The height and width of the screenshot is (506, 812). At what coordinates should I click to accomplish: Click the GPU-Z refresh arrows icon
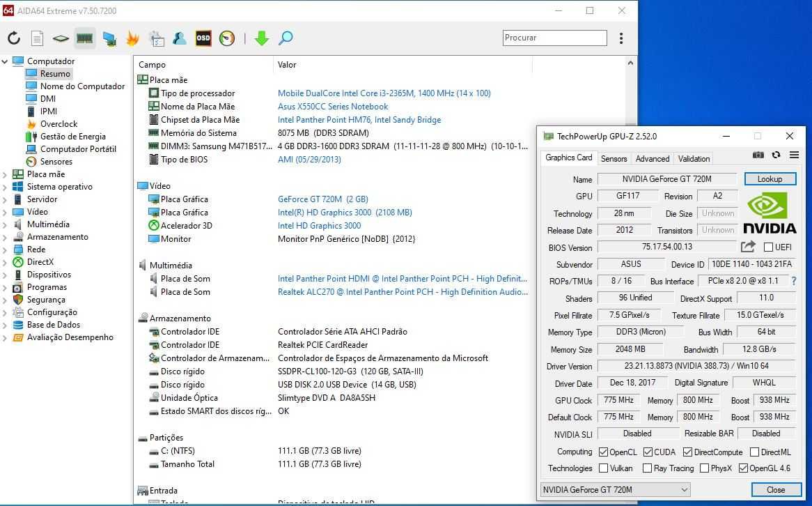[776, 155]
